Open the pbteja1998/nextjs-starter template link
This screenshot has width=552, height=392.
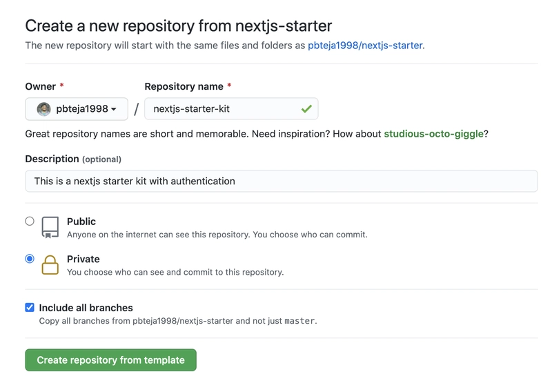pyautogui.click(x=366, y=46)
